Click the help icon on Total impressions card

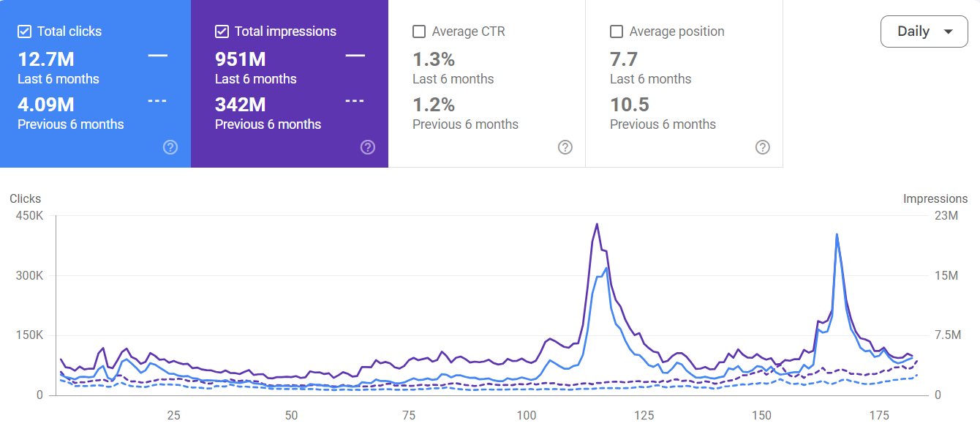pyautogui.click(x=368, y=147)
